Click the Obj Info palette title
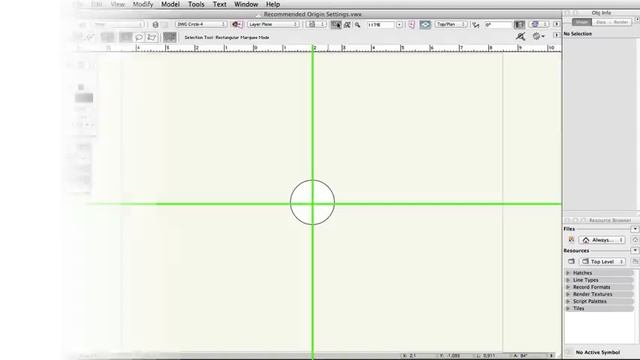Image resolution: width=640 pixels, height=360 pixels. 601,13
